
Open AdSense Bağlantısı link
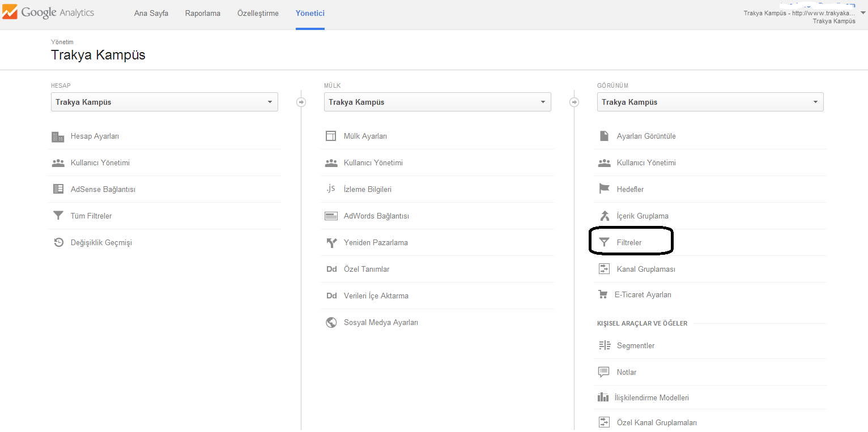(x=103, y=190)
